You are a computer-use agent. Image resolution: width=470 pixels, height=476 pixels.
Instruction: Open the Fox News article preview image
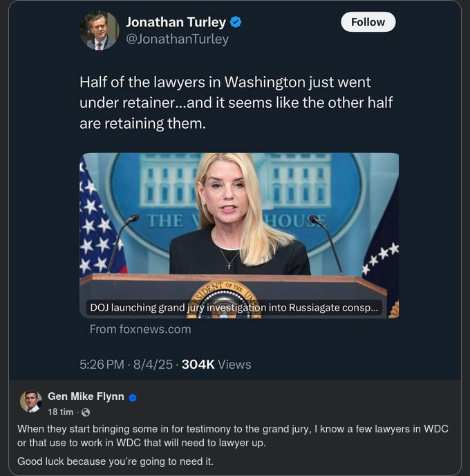[x=239, y=221]
